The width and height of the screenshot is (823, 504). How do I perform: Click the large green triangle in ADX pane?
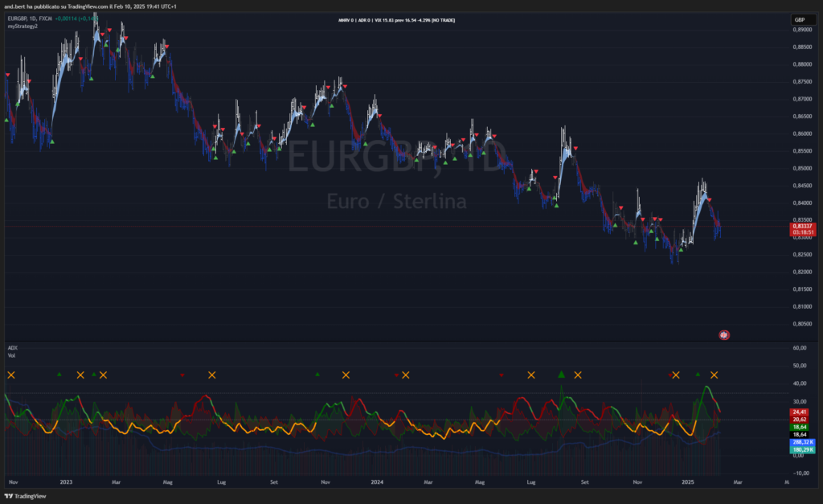562,374
